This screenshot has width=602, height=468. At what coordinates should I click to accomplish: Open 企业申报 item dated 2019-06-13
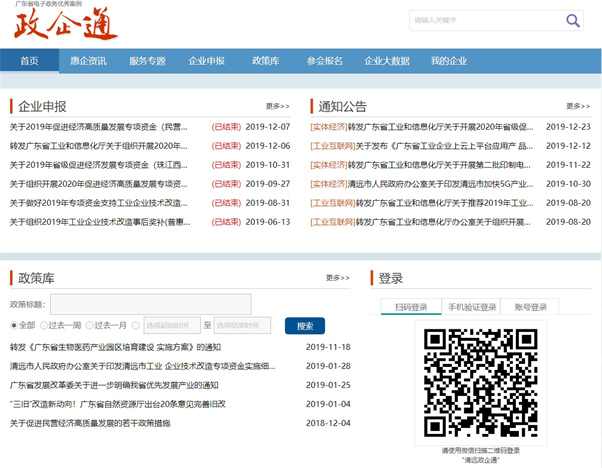click(x=100, y=222)
